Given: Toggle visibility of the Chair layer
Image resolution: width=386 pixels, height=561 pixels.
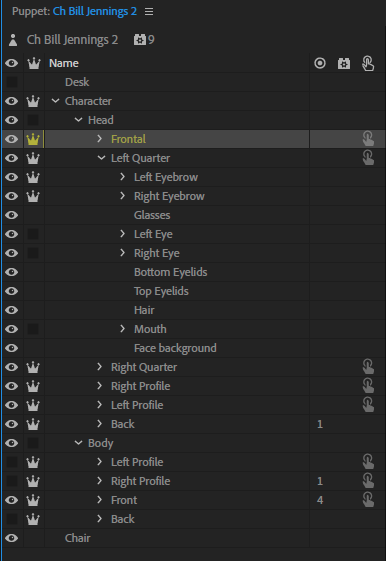Looking at the screenshot, I should click(x=12, y=538).
